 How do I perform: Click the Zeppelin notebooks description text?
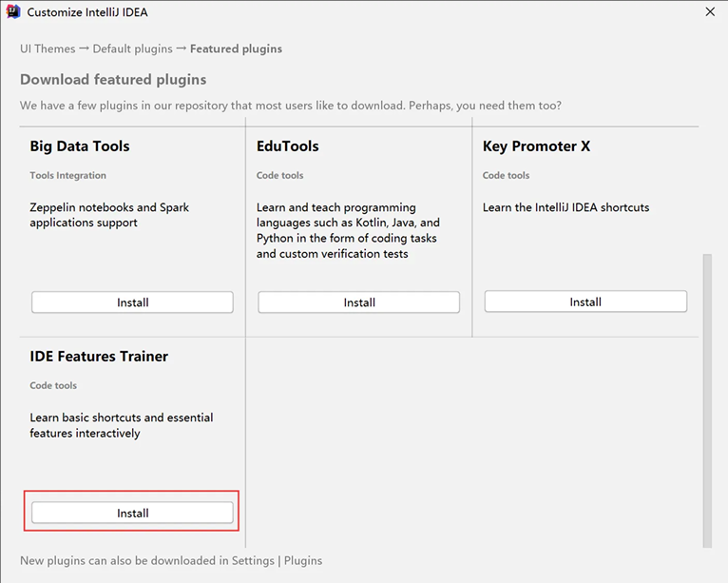tap(109, 215)
